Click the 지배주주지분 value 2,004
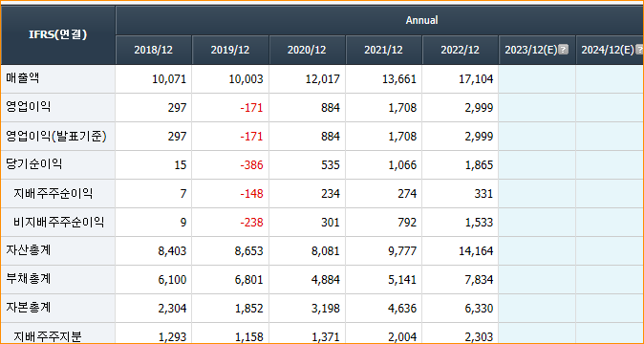Viewport: 644px width, 344px height. 402,337
